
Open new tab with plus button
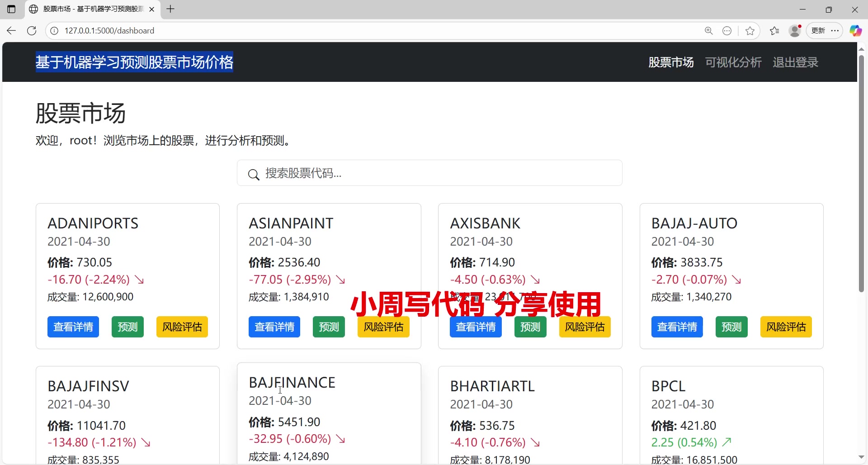point(170,9)
